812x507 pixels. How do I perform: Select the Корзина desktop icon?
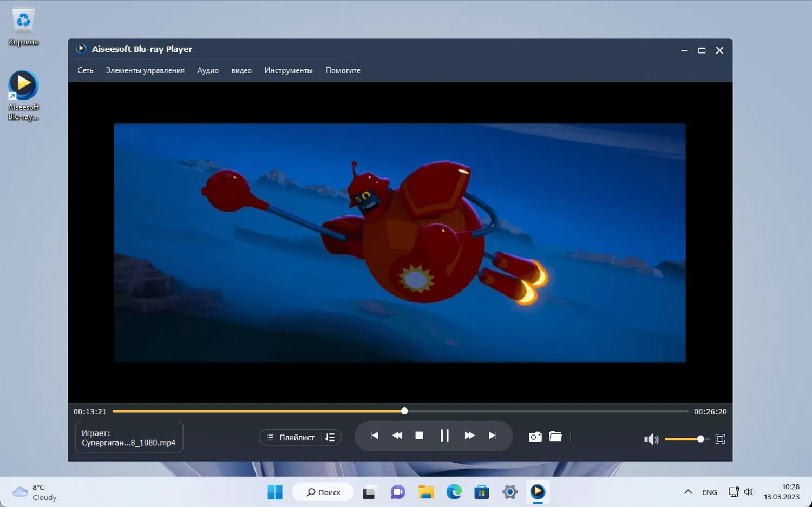(23, 27)
